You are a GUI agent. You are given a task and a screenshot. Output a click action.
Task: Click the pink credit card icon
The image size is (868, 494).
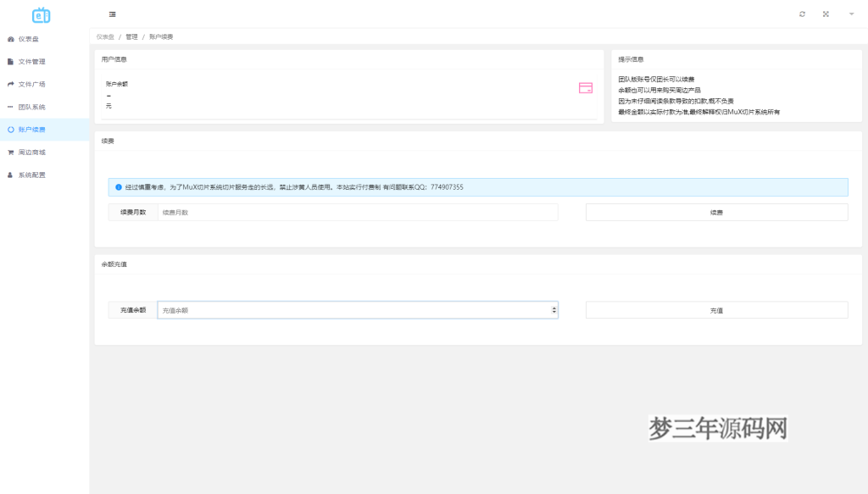pos(586,88)
